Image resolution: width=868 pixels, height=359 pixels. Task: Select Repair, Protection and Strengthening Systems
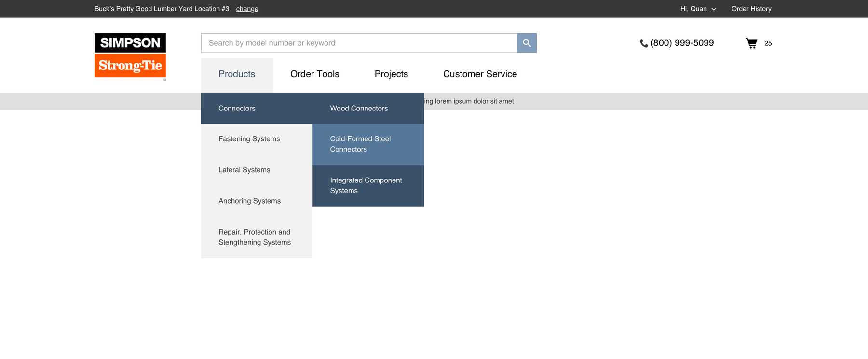255,237
